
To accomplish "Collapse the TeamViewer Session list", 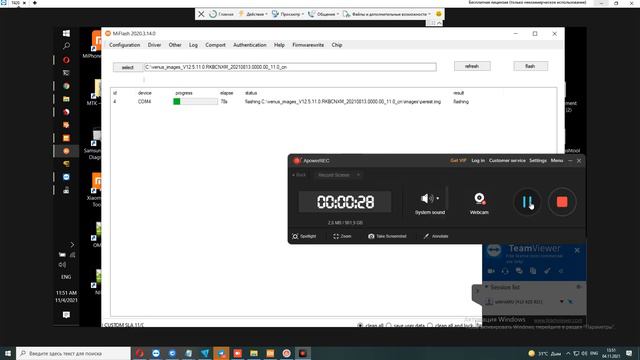I will [487, 287].
